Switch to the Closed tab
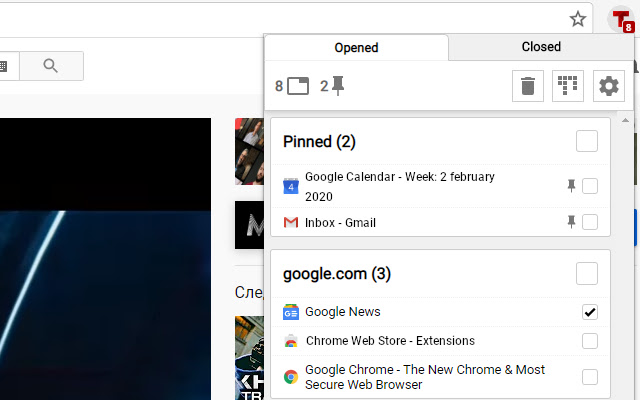Image resolution: width=640 pixels, height=400 pixels. (541, 47)
